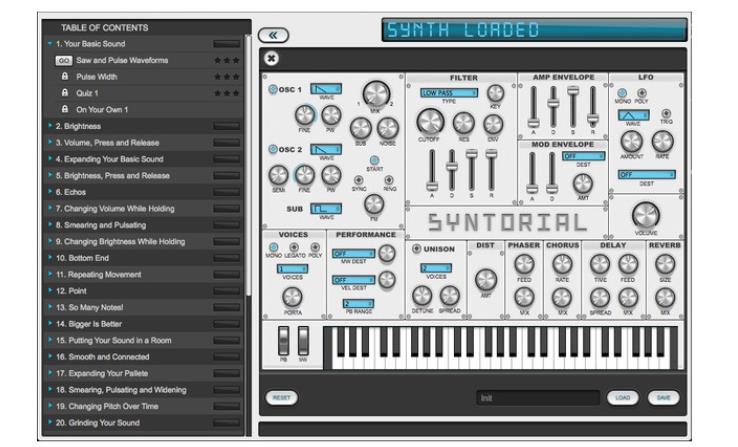Screen dimensions: 738x447
Task: Click the Sub level knob in the mixer
Action: click(361, 128)
